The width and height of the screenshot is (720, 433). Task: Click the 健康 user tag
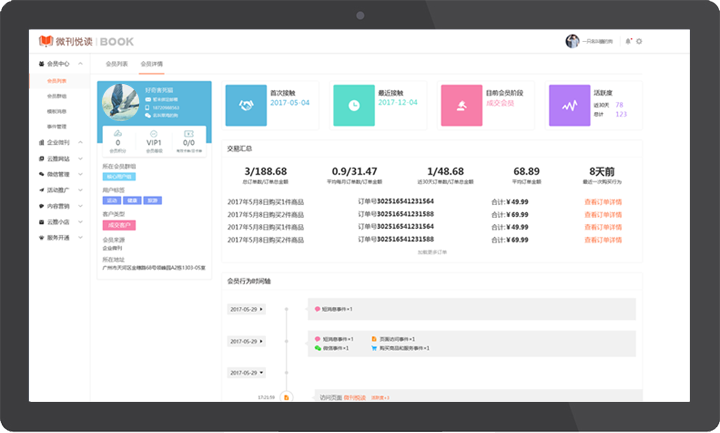tap(132, 201)
